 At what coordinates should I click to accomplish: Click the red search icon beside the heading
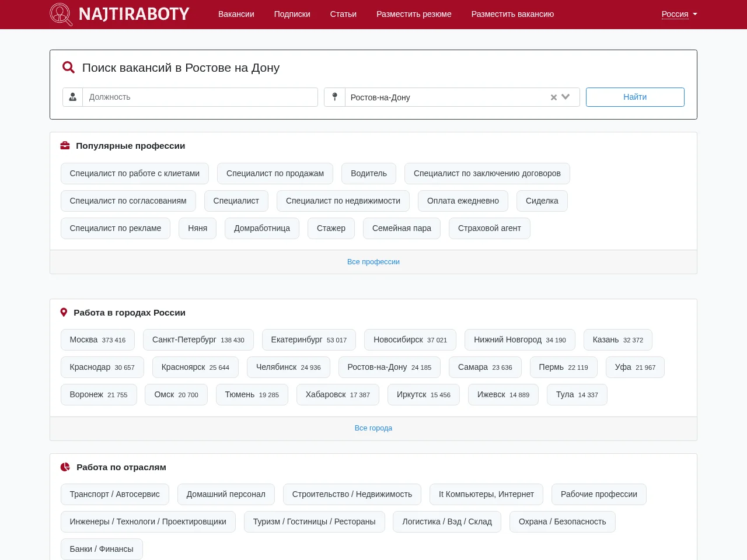pos(69,68)
